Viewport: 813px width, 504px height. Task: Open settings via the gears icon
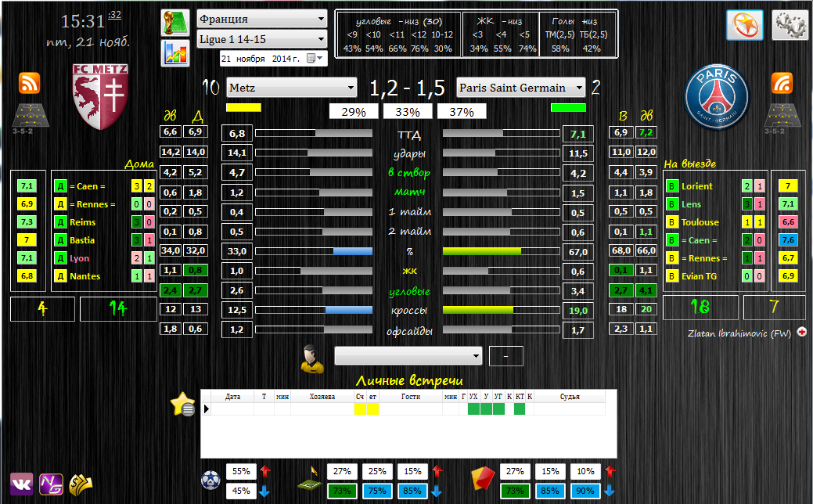790,25
